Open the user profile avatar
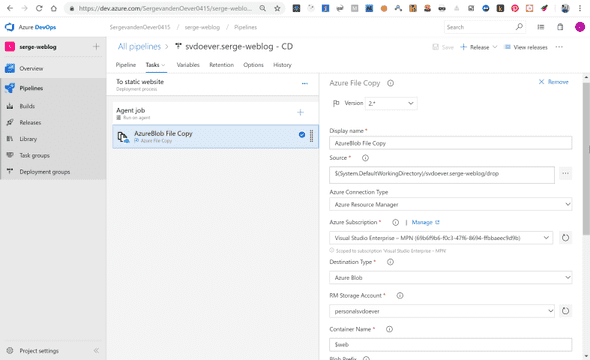Image resolution: width=590 pixels, height=360 pixels. pyautogui.click(x=580, y=27)
